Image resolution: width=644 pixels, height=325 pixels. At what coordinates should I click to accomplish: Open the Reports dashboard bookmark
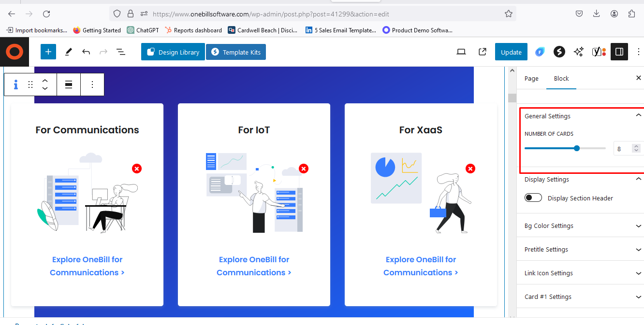pyautogui.click(x=193, y=30)
